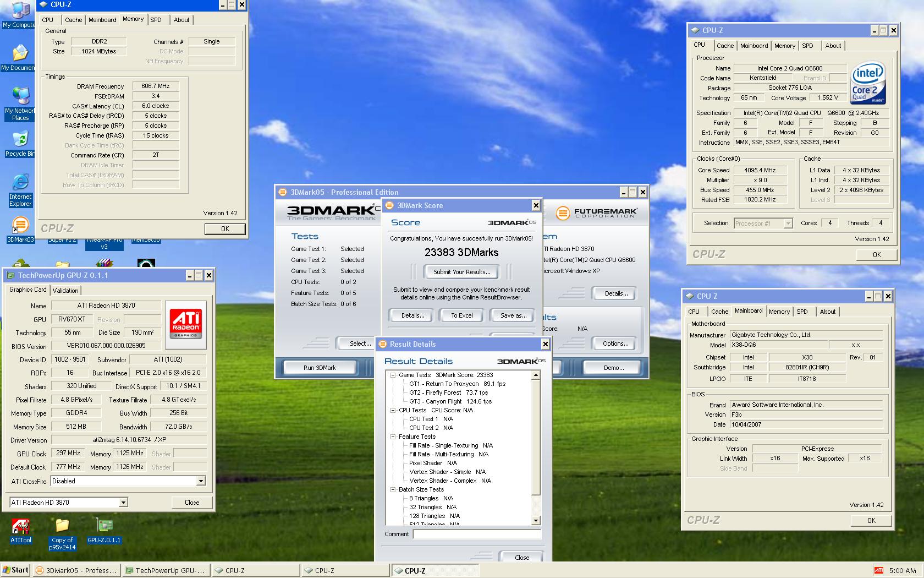Click OK in the Memory CPU-Z window
Image resolution: width=924 pixels, height=578 pixels.
pyautogui.click(x=225, y=229)
